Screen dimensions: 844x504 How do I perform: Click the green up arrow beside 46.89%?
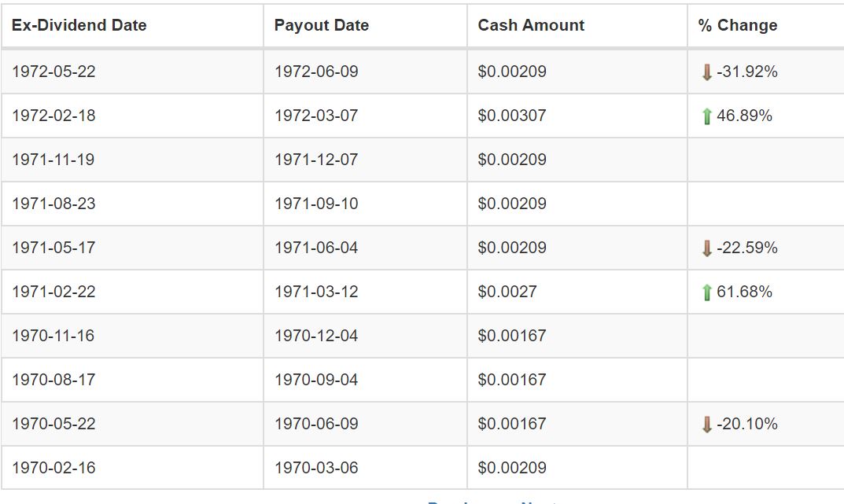(706, 116)
